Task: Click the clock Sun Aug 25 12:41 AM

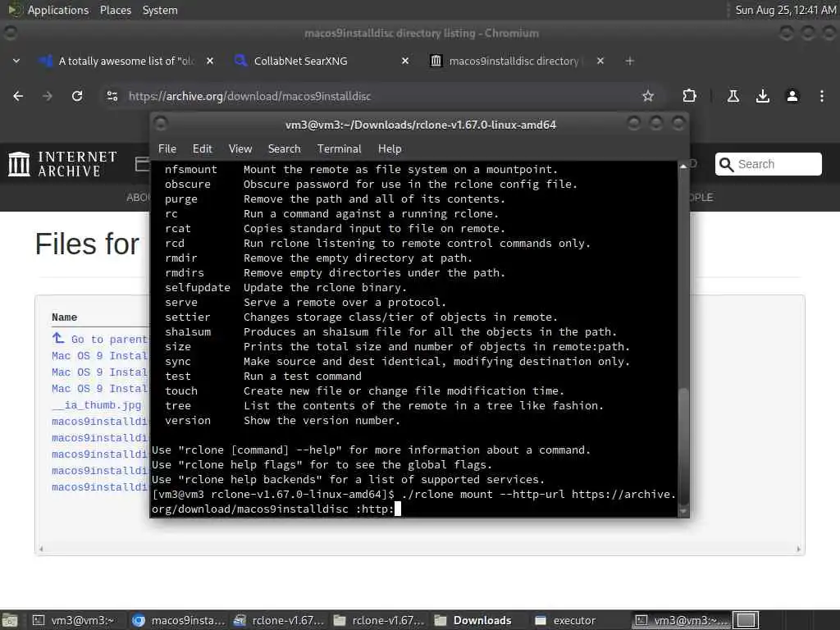Action: point(785,10)
